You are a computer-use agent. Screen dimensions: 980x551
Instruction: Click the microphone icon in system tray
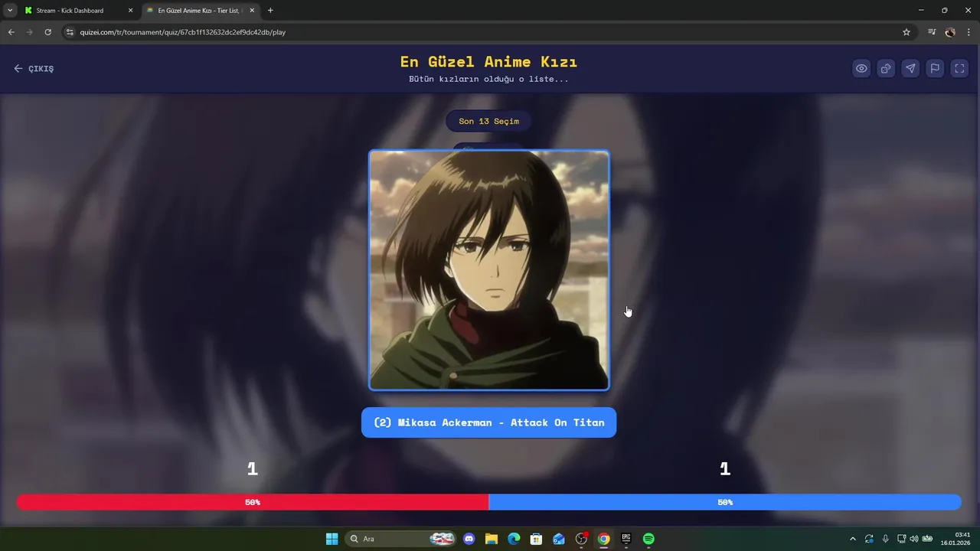[x=886, y=539]
